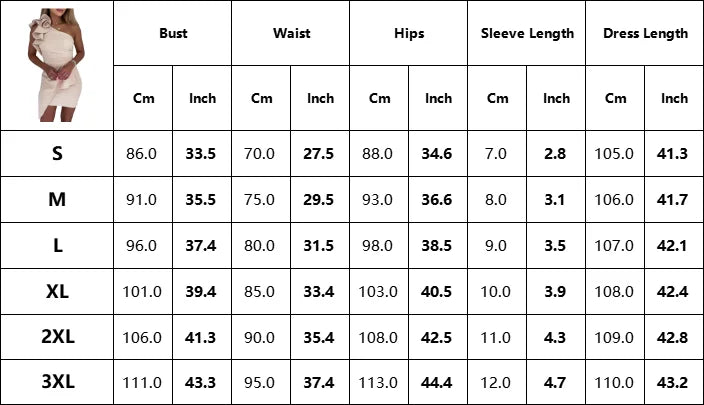The image size is (704, 405).
Task: Click the L size row label
Action: coord(57,245)
